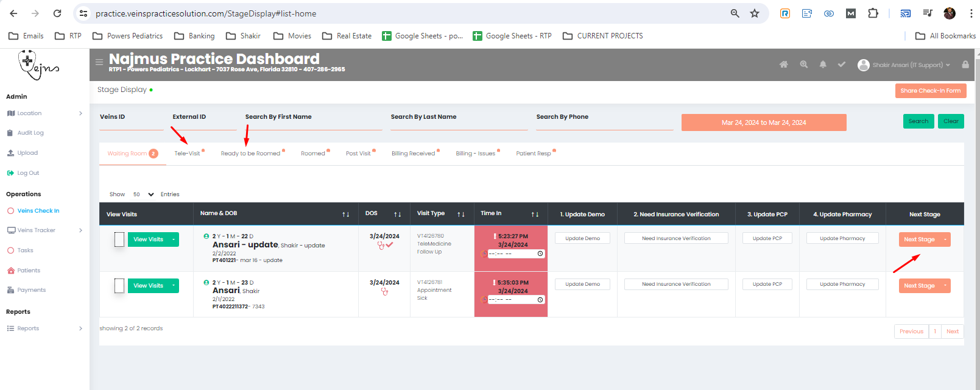Open notifications bell icon
This screenshot has height=390, width=980.
pyautogui.click(x=823, y=65)
